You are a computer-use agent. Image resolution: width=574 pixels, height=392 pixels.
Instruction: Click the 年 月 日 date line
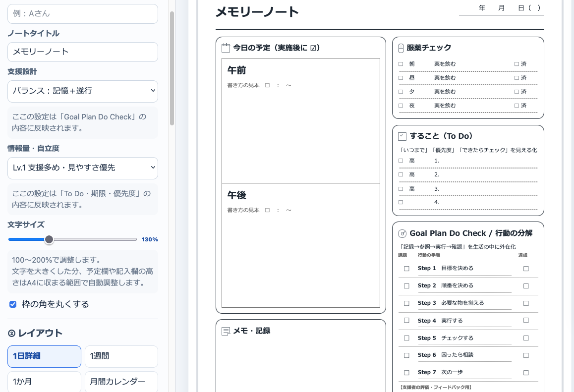point(502,8)
